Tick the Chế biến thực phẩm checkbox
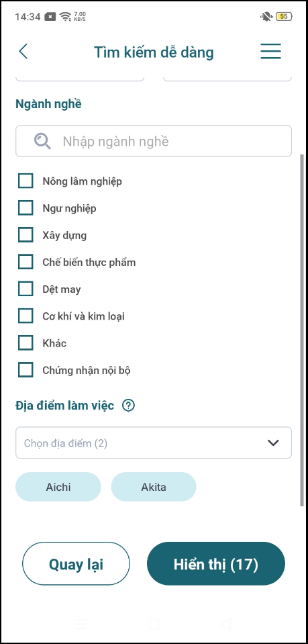This screenshot has height=644, width=308. point(25,262)
